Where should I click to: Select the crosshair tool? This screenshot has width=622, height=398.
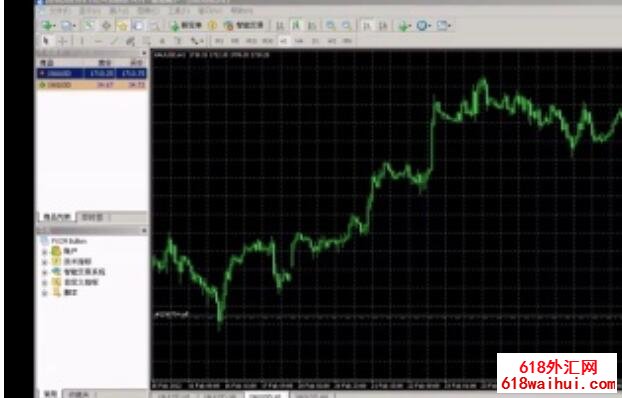[x=63, y=41]
